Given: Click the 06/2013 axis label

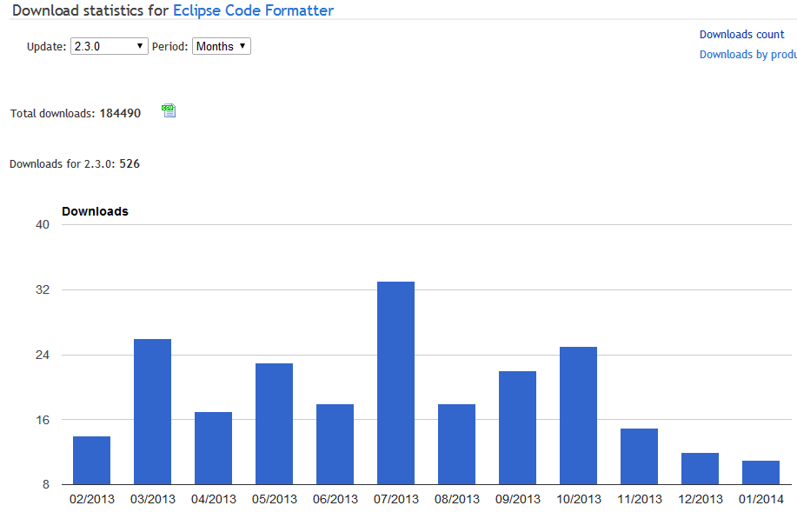Looking at the screenshot, I should 335,499.
